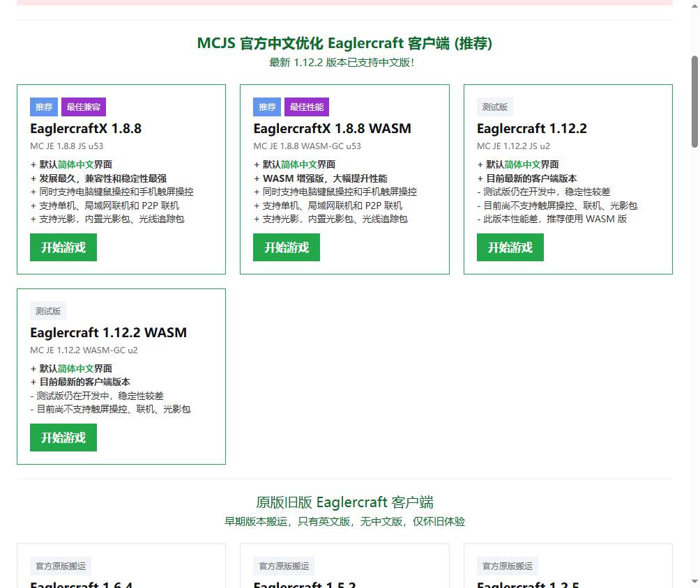Click the 最新 1.12.2 版本已支持中文版 subtitle
Viewport: 700px width, 588px height.
342,63
